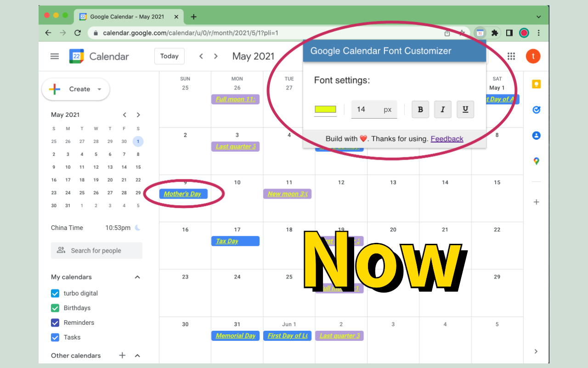This screenshot has height=368, width=588.
Task: Open Tax Day event
Action: coord(235,241)
